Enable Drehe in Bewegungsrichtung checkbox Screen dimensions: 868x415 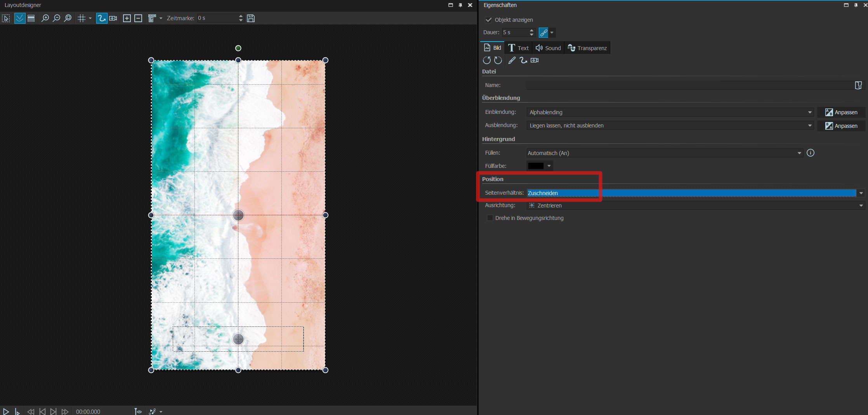tap(490, 218)
